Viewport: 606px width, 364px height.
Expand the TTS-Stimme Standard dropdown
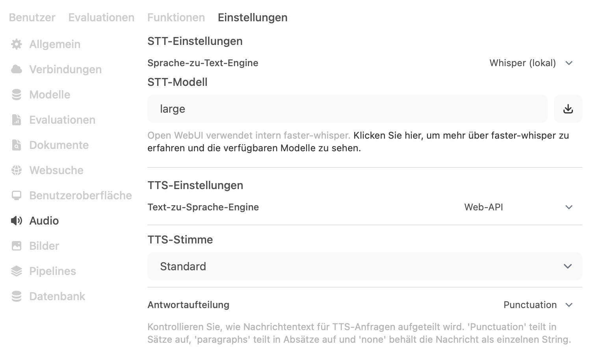[364, 266]
